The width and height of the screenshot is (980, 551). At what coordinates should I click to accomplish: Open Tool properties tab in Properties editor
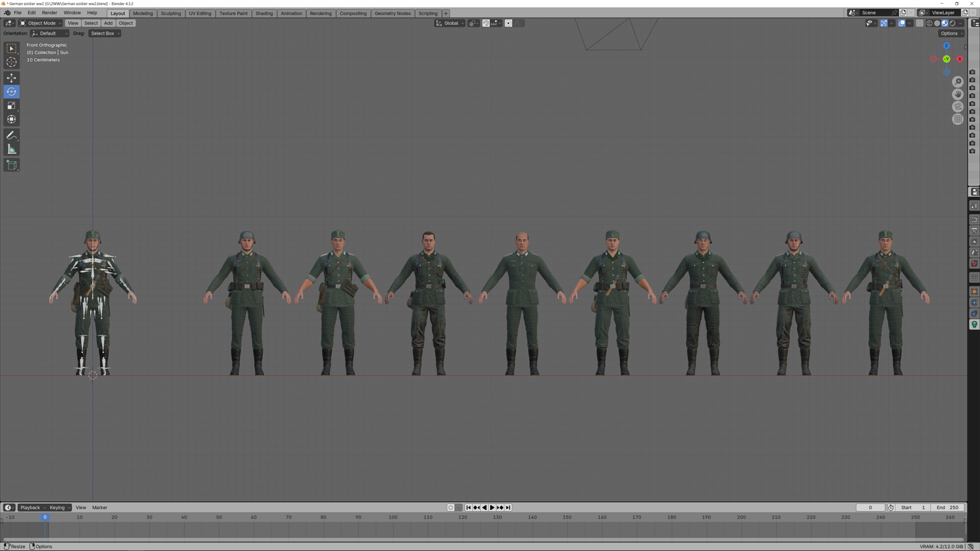click(x=974, y=206)
